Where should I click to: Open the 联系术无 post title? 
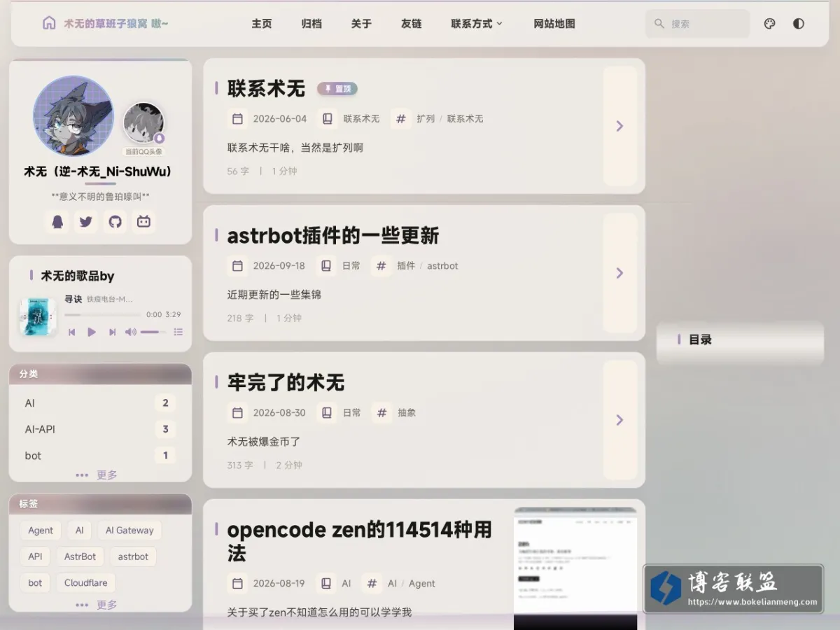(266, 89)
